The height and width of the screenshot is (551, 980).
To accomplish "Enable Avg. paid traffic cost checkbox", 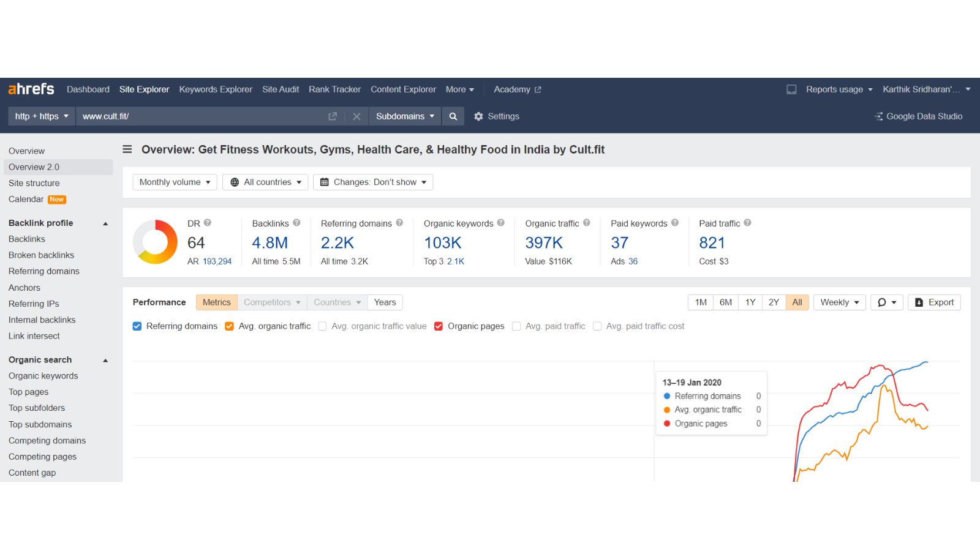I will click(x=597, y=326).
